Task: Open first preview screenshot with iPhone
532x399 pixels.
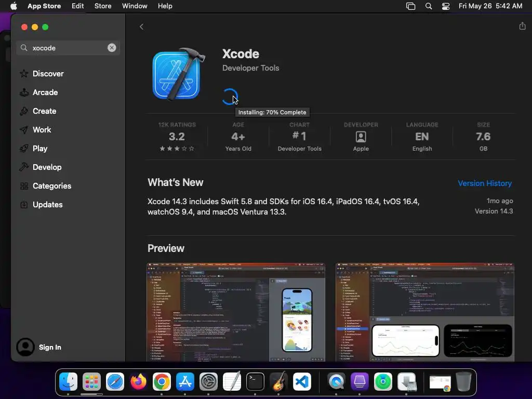Action: (236, 312)
